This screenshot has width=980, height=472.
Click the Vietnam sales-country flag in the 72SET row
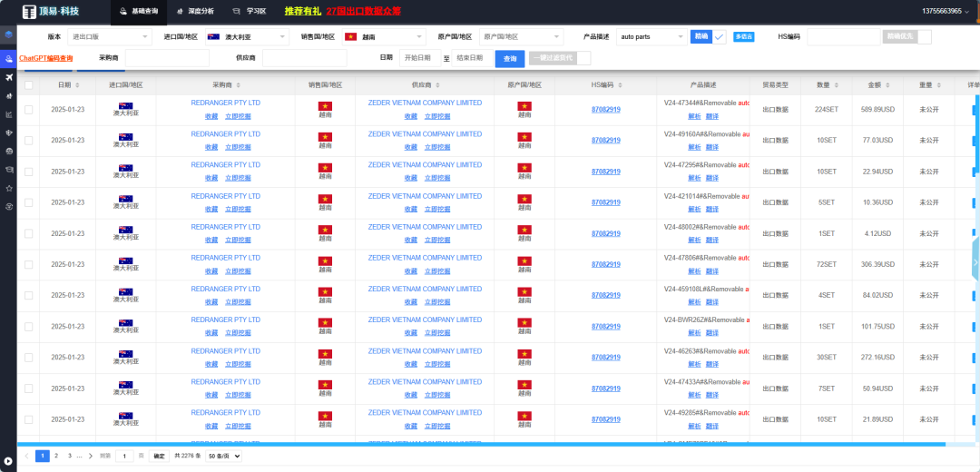pyautogui.click(x=325, y=261)
